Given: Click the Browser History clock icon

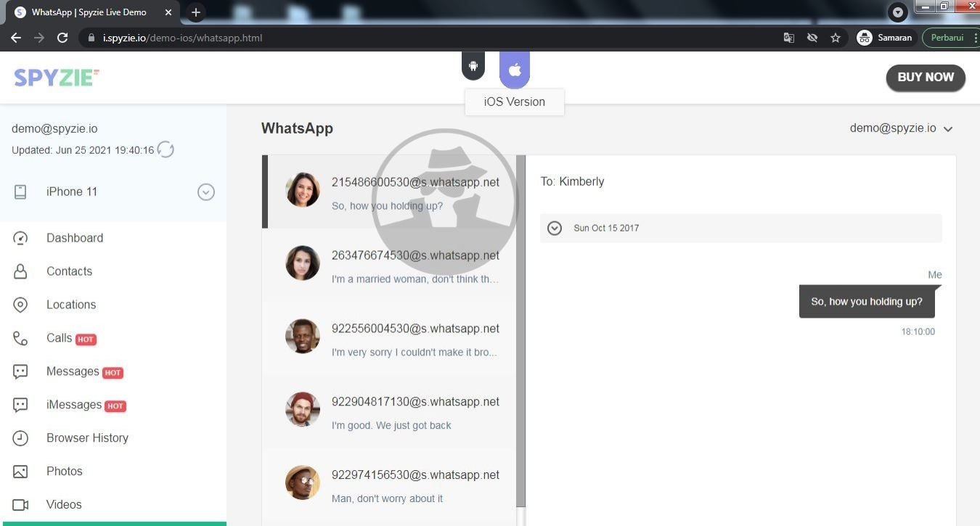Looking at the screenshot, I should (20, 438).
